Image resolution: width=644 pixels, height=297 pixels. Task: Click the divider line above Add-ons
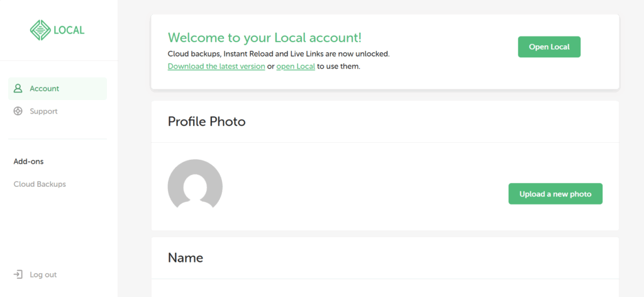[x=58, y=139]
